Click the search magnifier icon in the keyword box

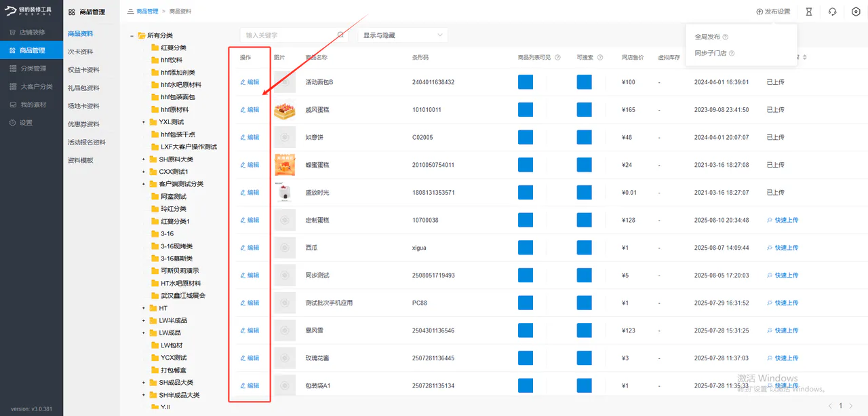pos(340,35)
